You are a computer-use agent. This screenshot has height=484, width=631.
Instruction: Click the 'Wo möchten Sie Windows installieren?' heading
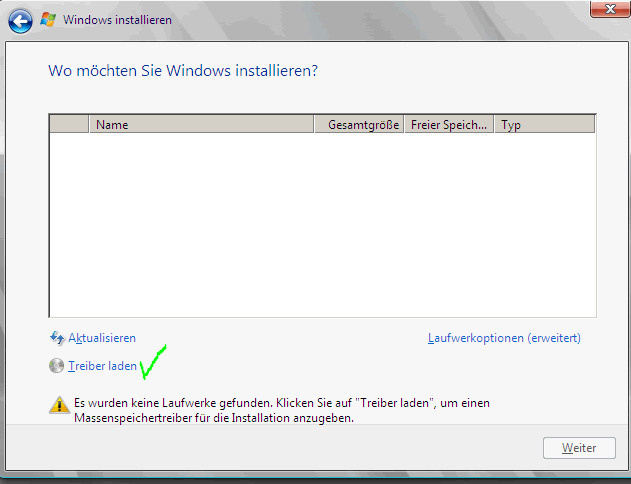point(183,71)
